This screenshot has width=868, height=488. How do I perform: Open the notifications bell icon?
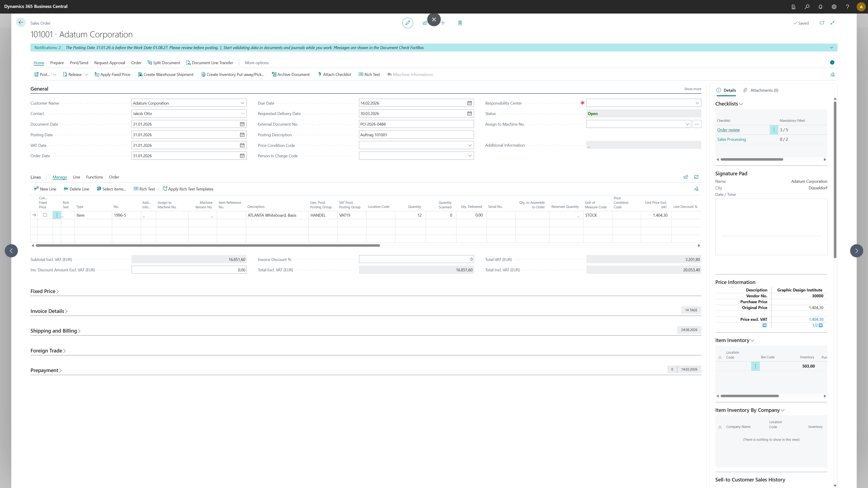tap(820, 7)
